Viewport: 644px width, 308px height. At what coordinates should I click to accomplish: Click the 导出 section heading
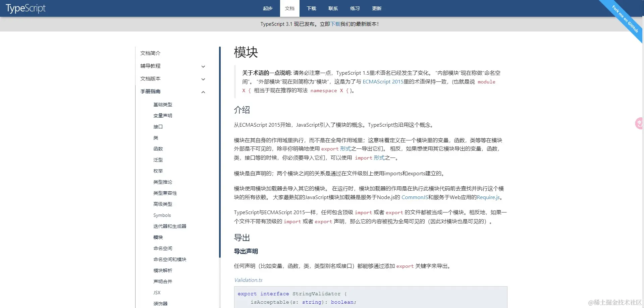point(242,238)
